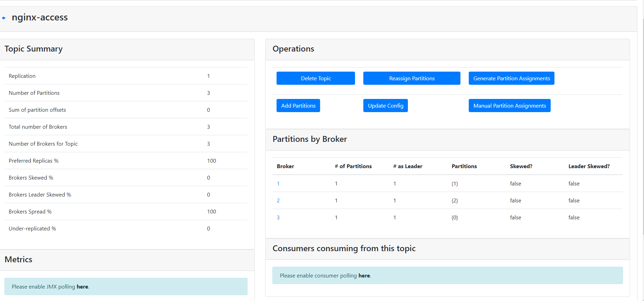Viewport: 644px width, 301px height.
Task: Click 'here' link to enable JMX polling
Action: [x=82, y=287]
